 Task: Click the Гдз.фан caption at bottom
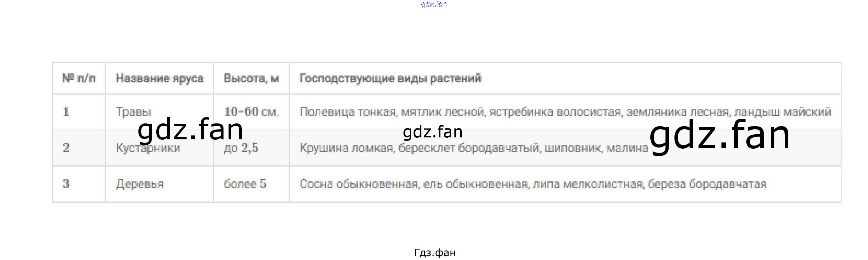point(435,253)
